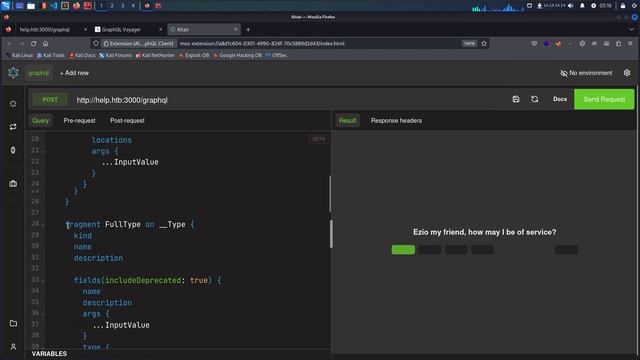Launch Firefox from the top panel

pos(76,6)
